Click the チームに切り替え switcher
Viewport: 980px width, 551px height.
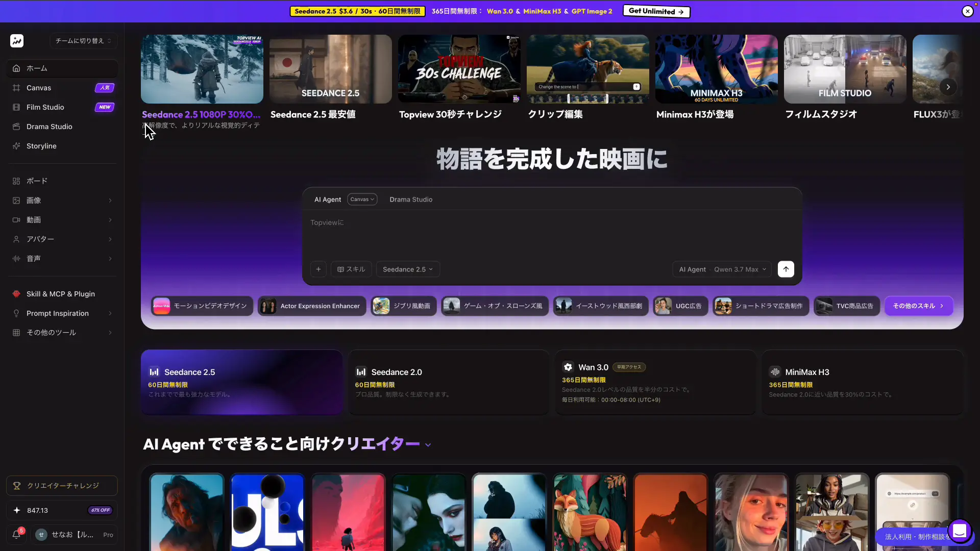(83, 41)
